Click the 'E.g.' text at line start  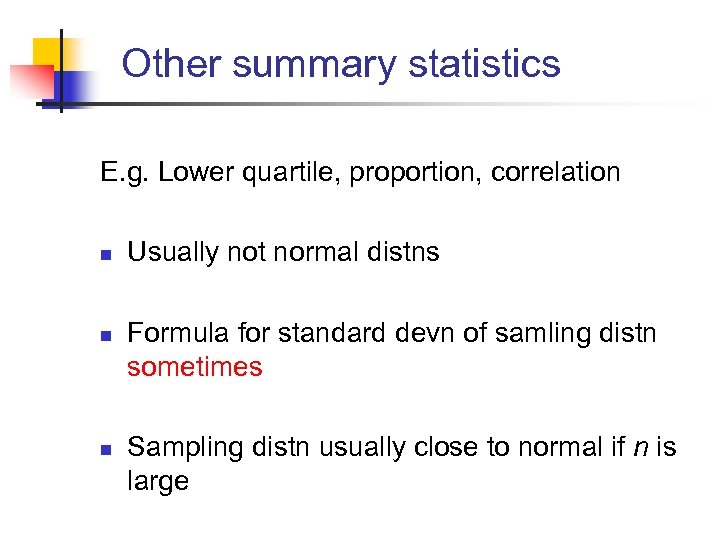pos(124,173)
